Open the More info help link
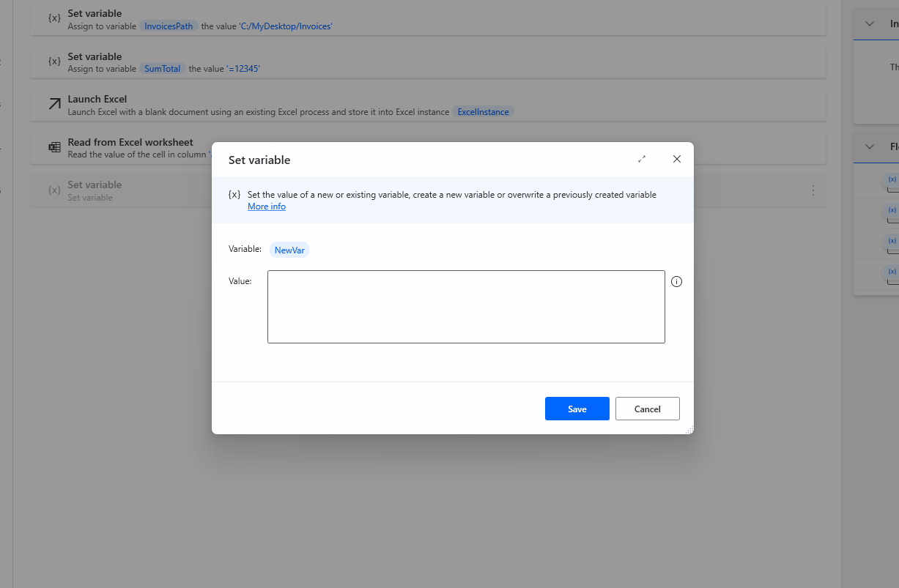Screen dimensions: 899x588 266,206
